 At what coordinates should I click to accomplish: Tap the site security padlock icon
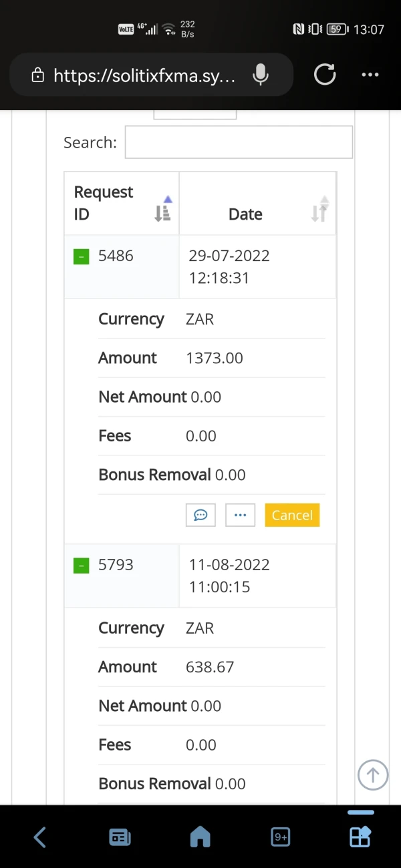tap(38, 75)
